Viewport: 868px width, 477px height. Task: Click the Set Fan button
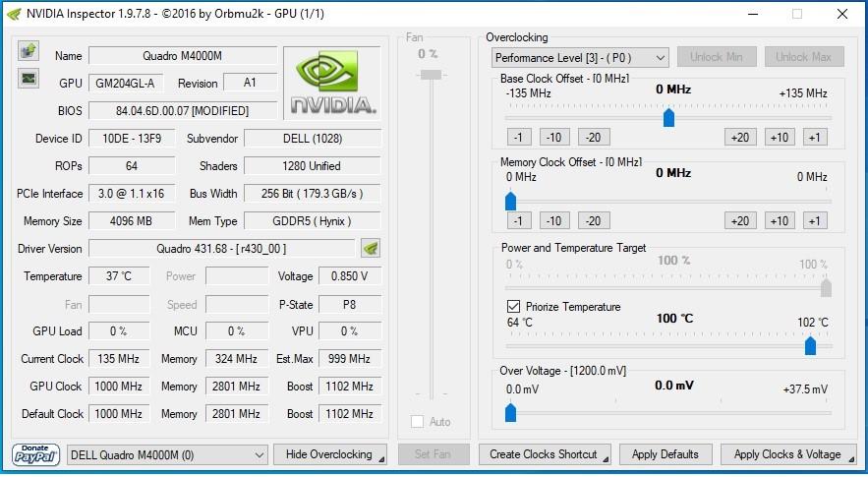434,454
